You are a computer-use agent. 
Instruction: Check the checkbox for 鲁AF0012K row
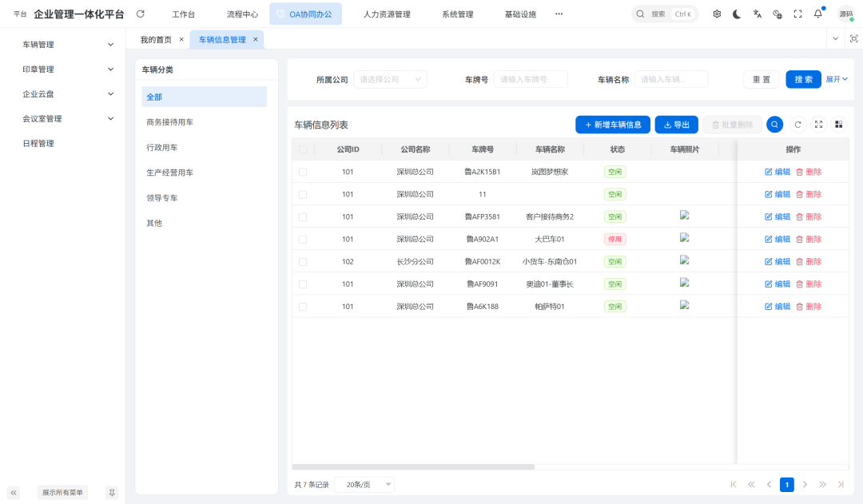click(x=304, y=261)
